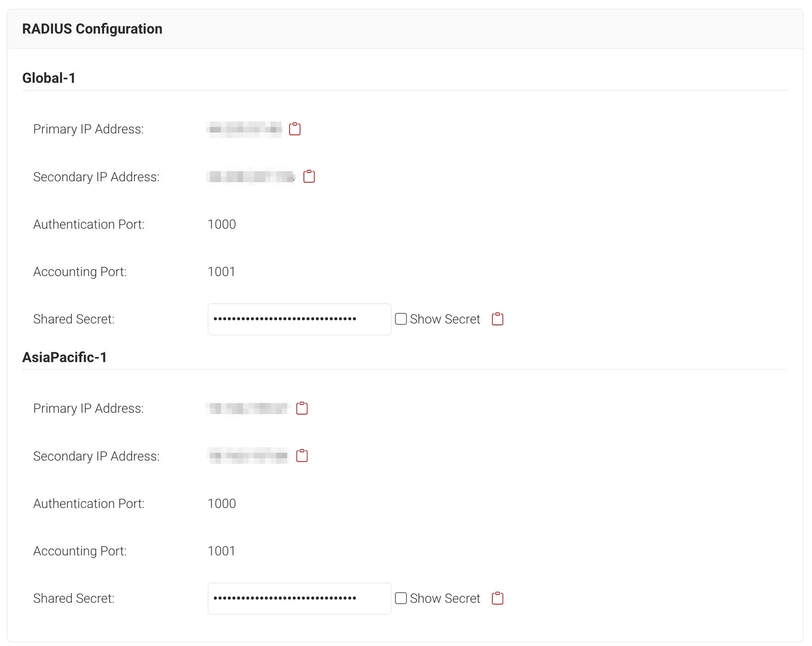Screen dimensions: 812x646
Task: Click Global-1 Accounting Port value 1001
Action: 221,271
